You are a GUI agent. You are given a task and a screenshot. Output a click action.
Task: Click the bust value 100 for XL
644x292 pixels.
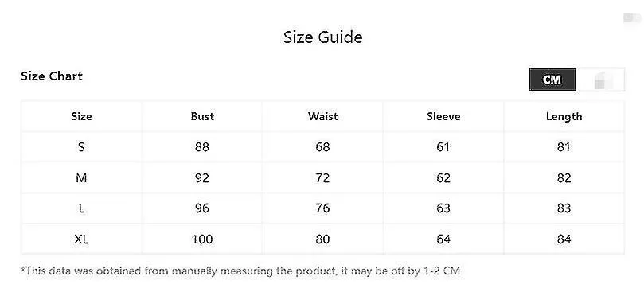pyautogui.click(x=202, y=239)
